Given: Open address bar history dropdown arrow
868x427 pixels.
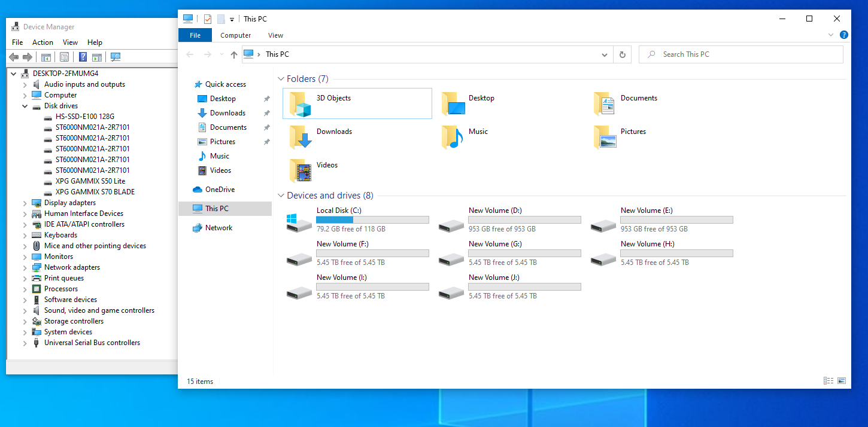Looking at the screenshot, I should (605, 54).
